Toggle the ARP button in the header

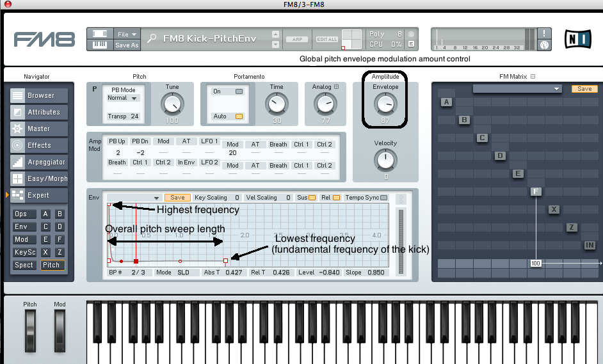(x=297, y=39)
